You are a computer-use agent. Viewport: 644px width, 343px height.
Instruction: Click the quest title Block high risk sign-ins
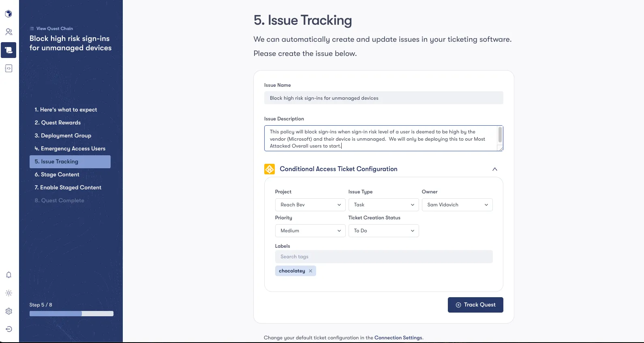point(71,43)
